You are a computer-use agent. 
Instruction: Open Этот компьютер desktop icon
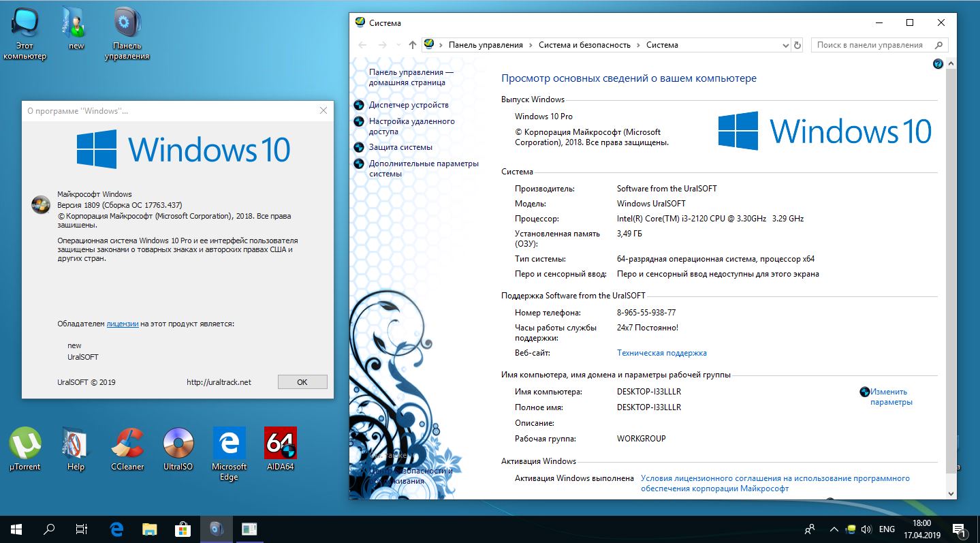click(x=25, y=33)
